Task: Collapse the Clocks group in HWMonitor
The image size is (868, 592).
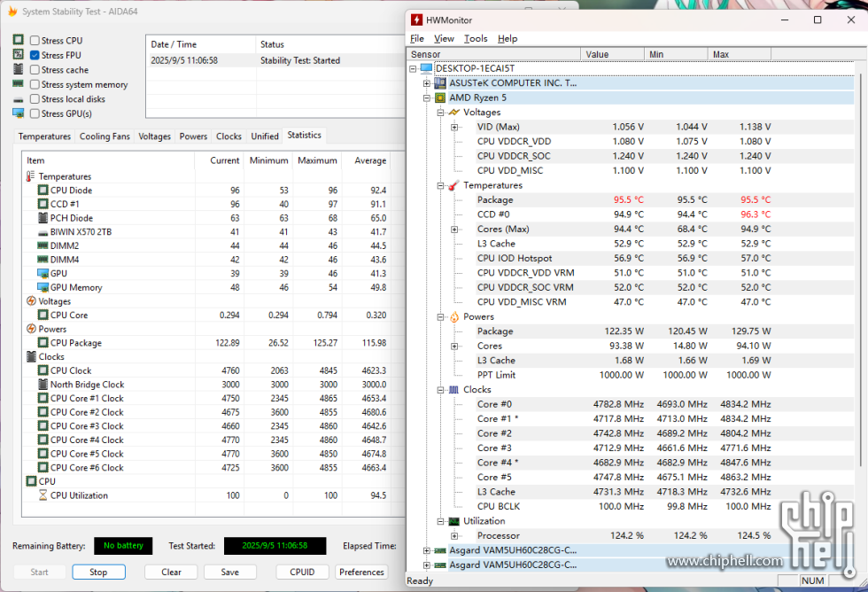Action: click(441, 390)
